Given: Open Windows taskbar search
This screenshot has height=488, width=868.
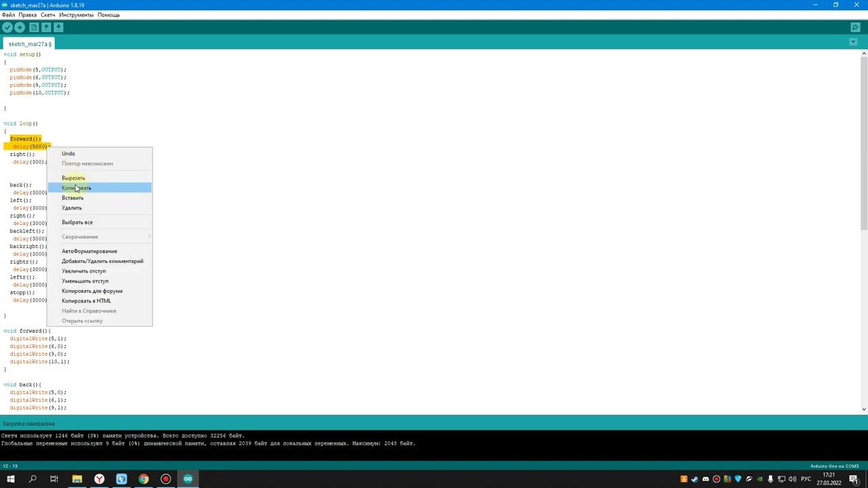Looking at the screenshot, I should click(x=32, y=479).
